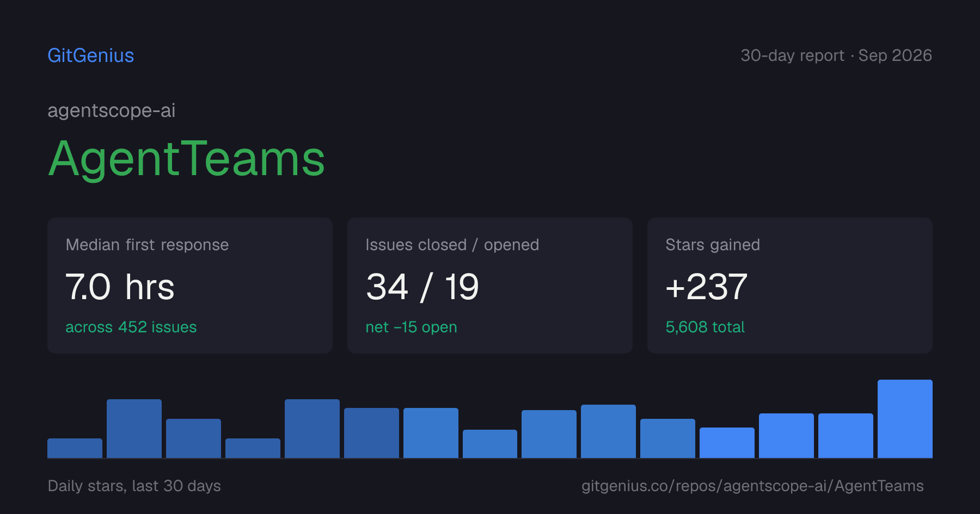Open the gitgenius.co/repos/agentscope-ai/AgentTeams URL
This screenshot has height=514, width=980.
(752, 486)
